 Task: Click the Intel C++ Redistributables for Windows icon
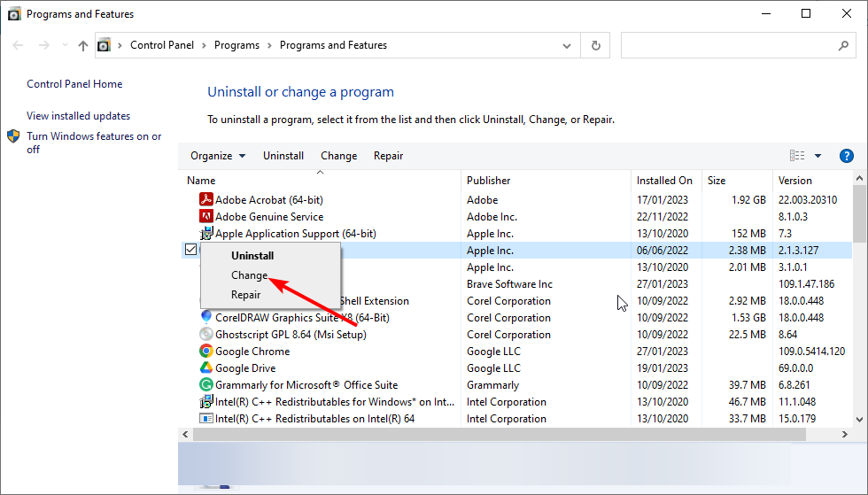(205, 401)
